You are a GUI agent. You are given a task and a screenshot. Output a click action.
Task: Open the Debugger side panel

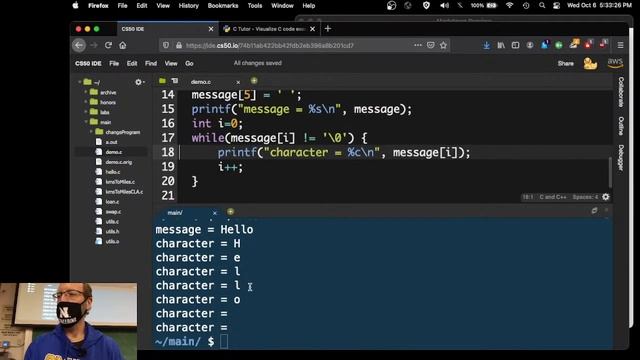click(x=621, y=158)
